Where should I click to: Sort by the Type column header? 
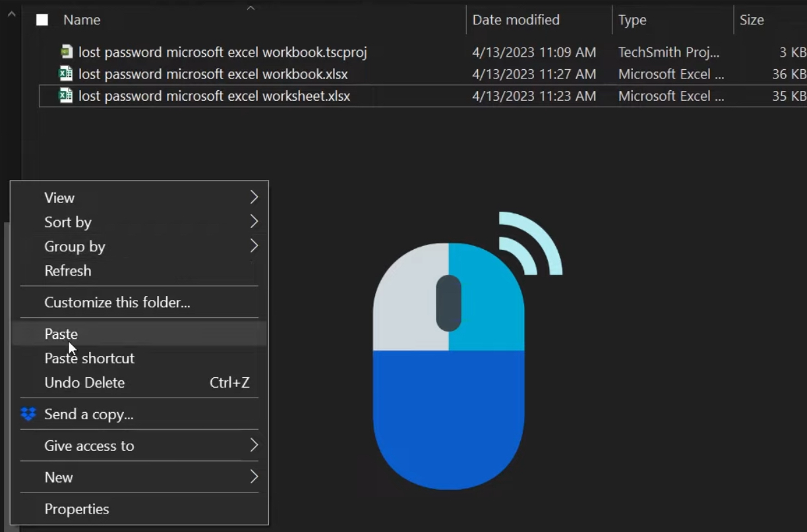pos(632,20)
